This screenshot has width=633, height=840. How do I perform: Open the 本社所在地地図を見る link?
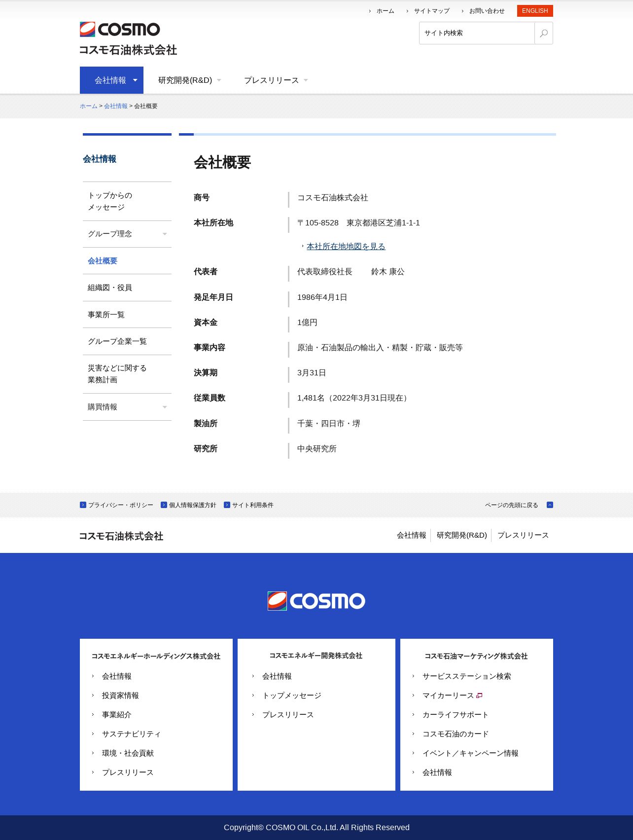[x=346, y=246]
